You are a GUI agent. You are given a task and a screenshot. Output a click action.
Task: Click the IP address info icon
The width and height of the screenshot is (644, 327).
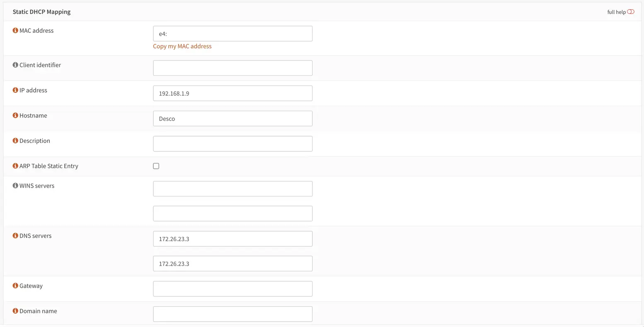pyautogui.click(x=15, y=90)
